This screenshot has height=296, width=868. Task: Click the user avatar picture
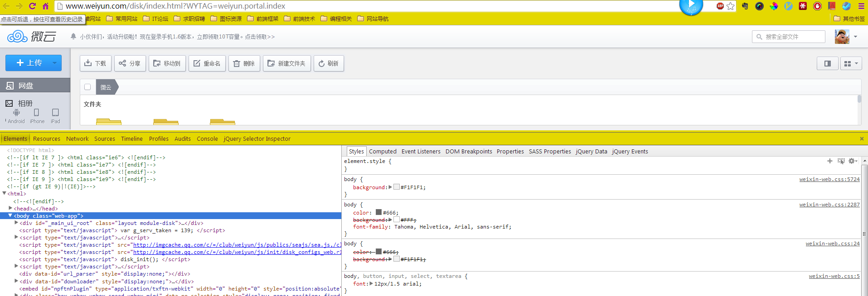pyautogui.click(x=842, y=37)
